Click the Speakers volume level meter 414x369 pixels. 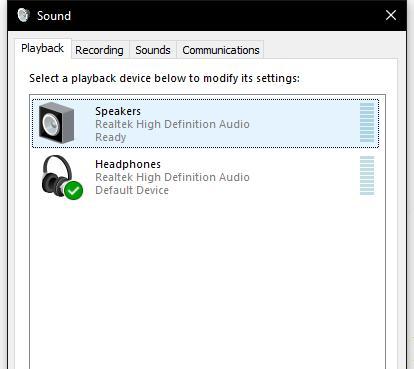(x=367, y=123)
